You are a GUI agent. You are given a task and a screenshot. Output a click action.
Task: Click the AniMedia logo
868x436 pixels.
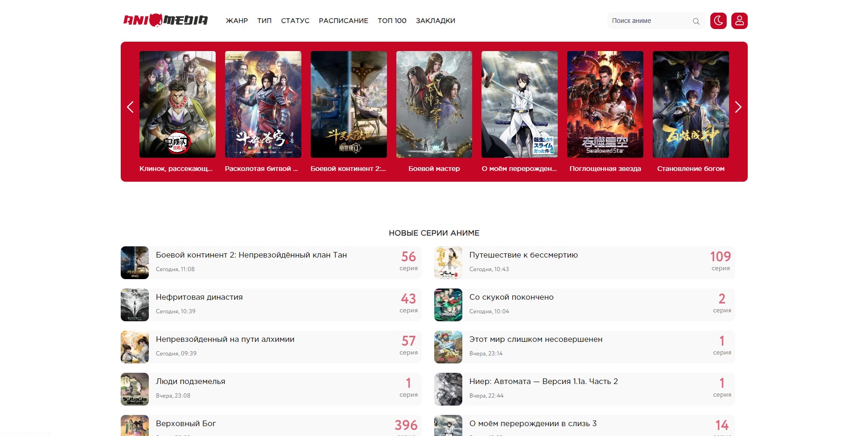[x=166, y=20]
